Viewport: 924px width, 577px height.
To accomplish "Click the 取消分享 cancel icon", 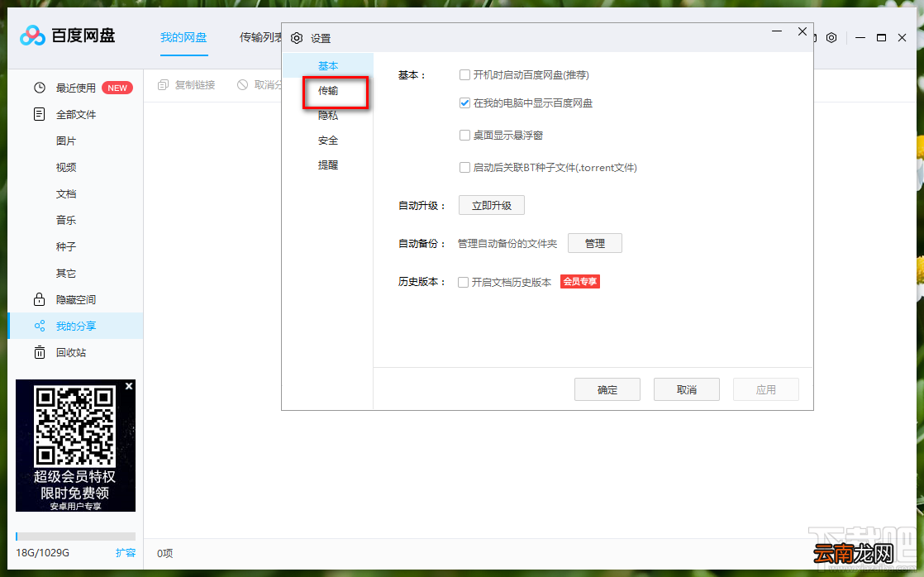I will (x=242, y=85).
